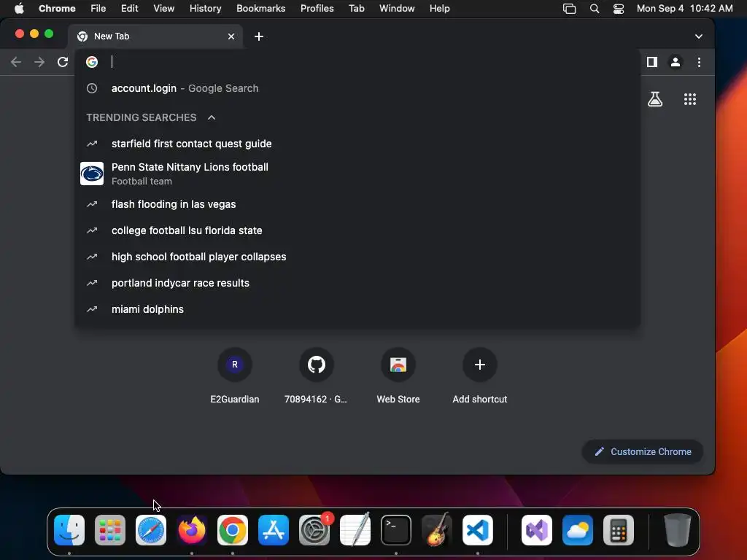The width and height of the screenshot is (747, 560).
Task: Open the History menu
Action: tap(205, 8)
